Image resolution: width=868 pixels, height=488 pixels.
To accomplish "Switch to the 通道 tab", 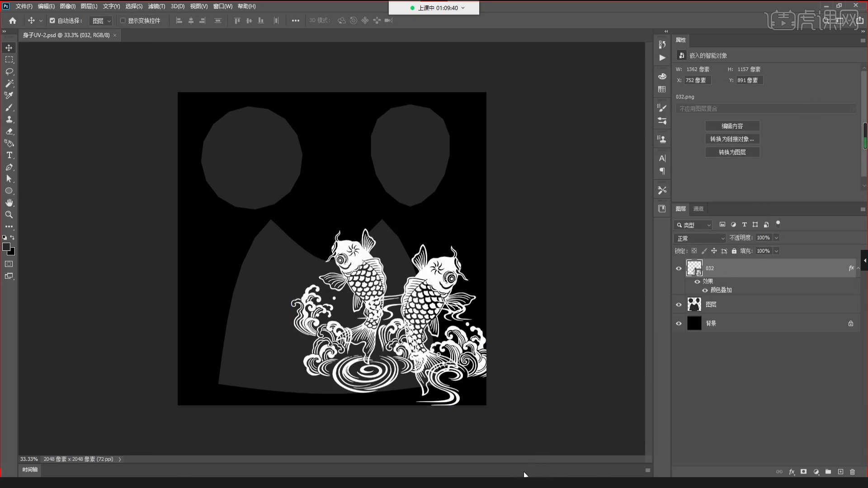I will [x=698, y=209].
